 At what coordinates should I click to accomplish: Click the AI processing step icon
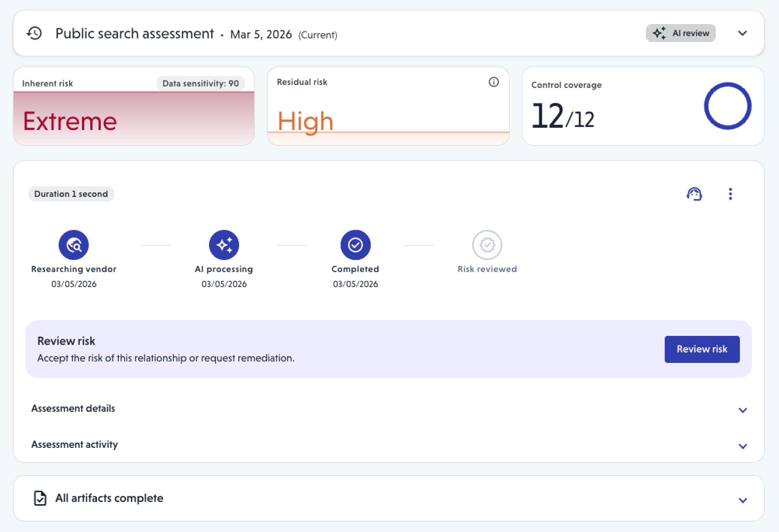click(x=224, y=245)
